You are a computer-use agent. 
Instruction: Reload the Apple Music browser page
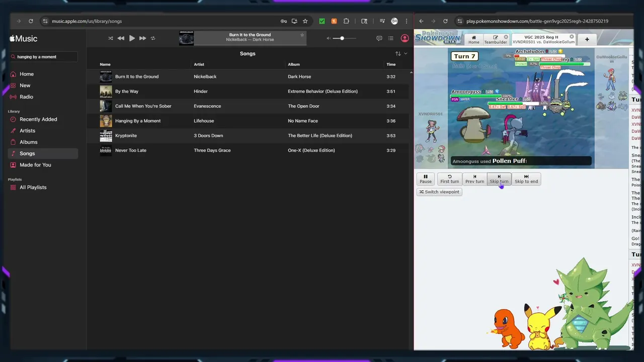(x=31, y=21)
